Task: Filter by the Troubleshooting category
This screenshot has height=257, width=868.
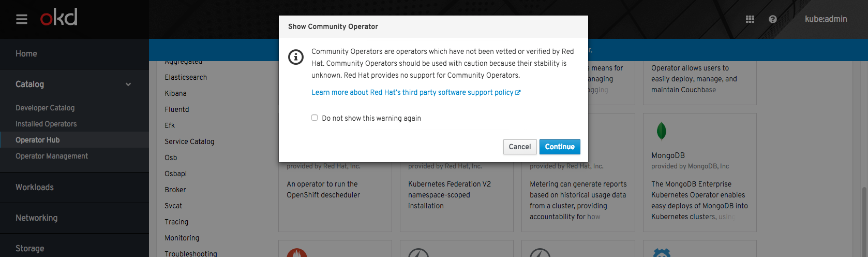Action: [x=191, y=253]
